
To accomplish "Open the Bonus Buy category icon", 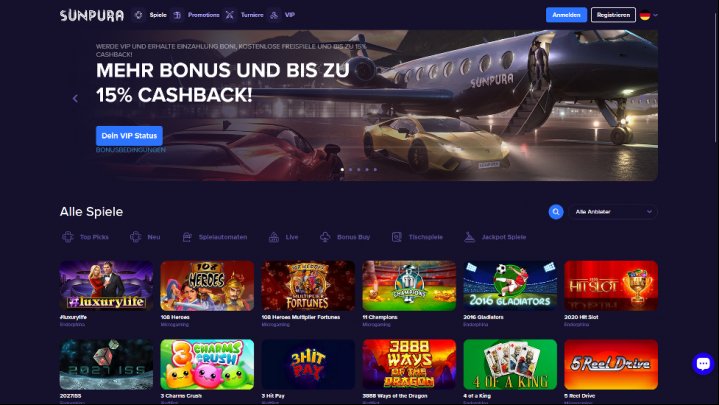I will (x=325, y=237).
